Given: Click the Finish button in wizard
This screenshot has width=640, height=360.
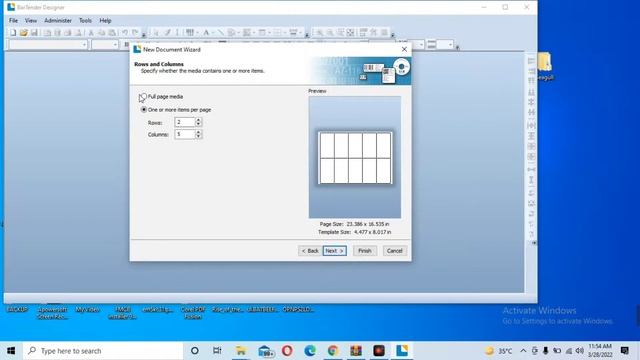Looking at the screenshot, I should 365,251.
